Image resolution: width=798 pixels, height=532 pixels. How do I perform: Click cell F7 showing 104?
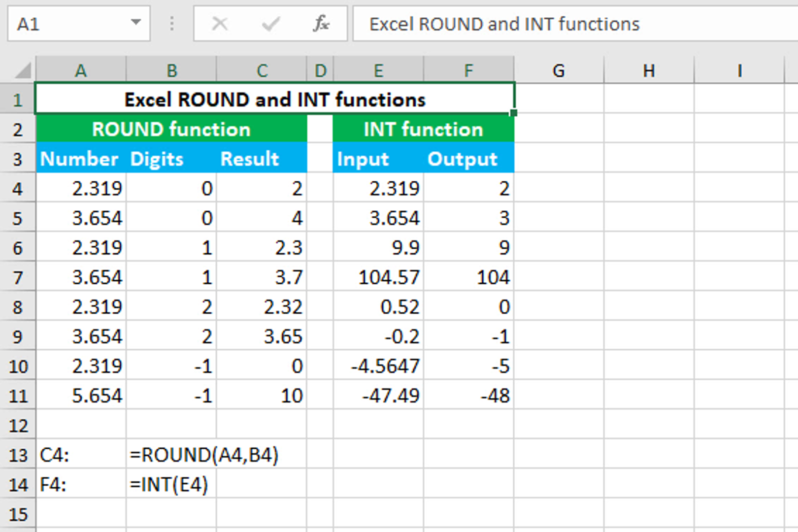(x=469, y=277)
